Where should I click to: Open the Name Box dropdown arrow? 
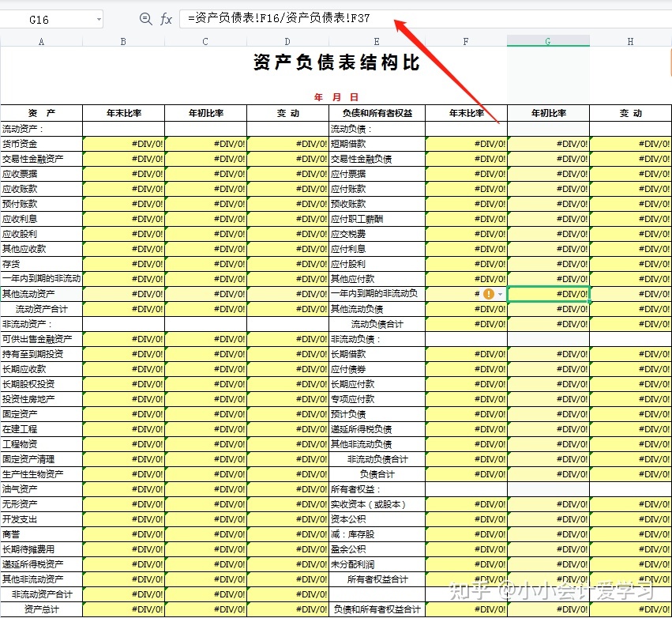(99, 19)
